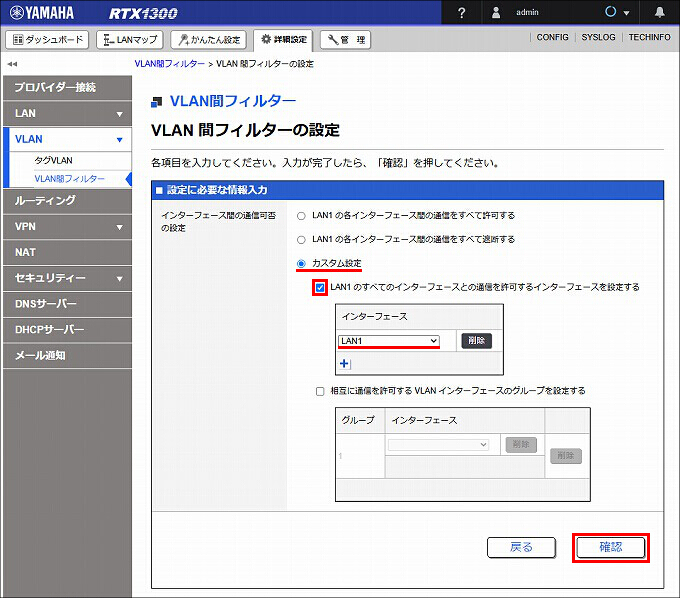This screenshot has width=680, height=598.
Task: Select VLAN間フィルター sidebar subitem
Action: click(x=69, y=179)
